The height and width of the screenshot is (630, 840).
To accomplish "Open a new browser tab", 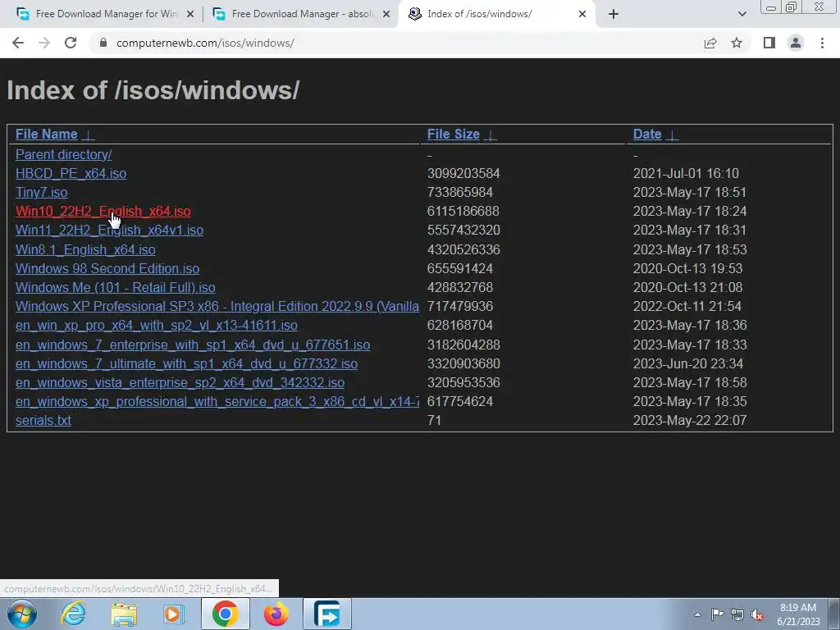I will (x=614, y=15).
